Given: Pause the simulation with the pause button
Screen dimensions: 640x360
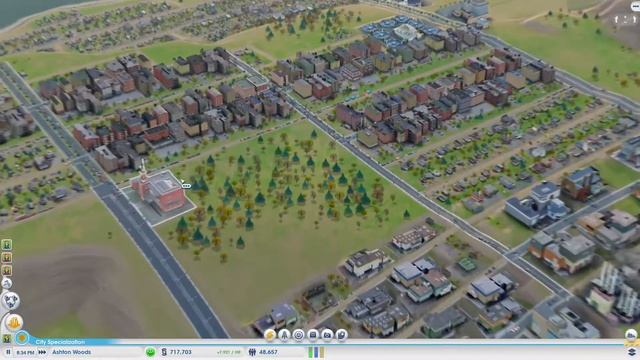Looking at the screenshot, I should [8, 352].
